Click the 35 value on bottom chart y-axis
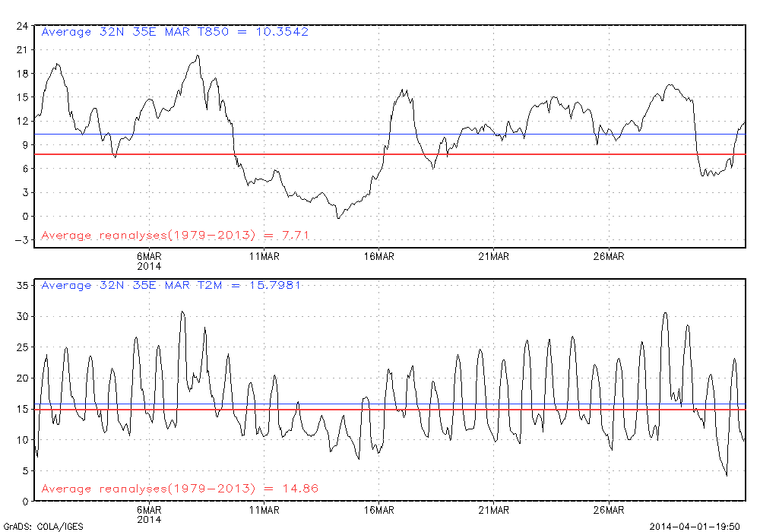 [22, 286]
